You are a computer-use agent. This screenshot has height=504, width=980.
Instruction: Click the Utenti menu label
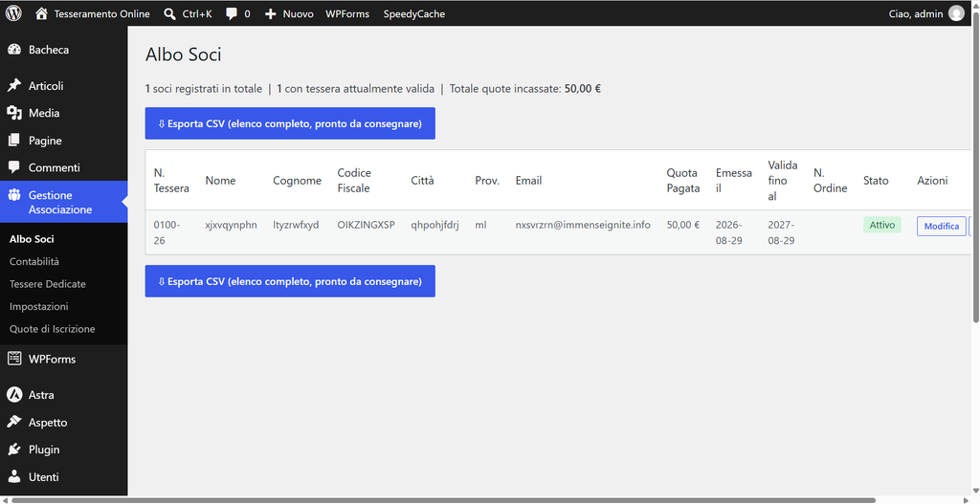click(44, 476)
